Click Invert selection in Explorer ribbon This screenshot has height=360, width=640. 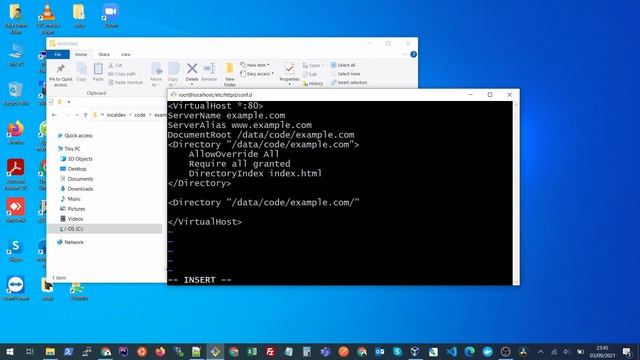coord(349,82)
